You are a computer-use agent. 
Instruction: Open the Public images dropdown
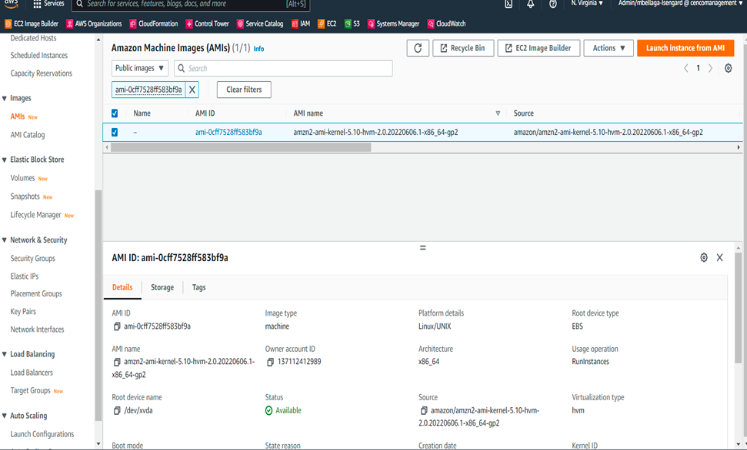tap(140, 69)
